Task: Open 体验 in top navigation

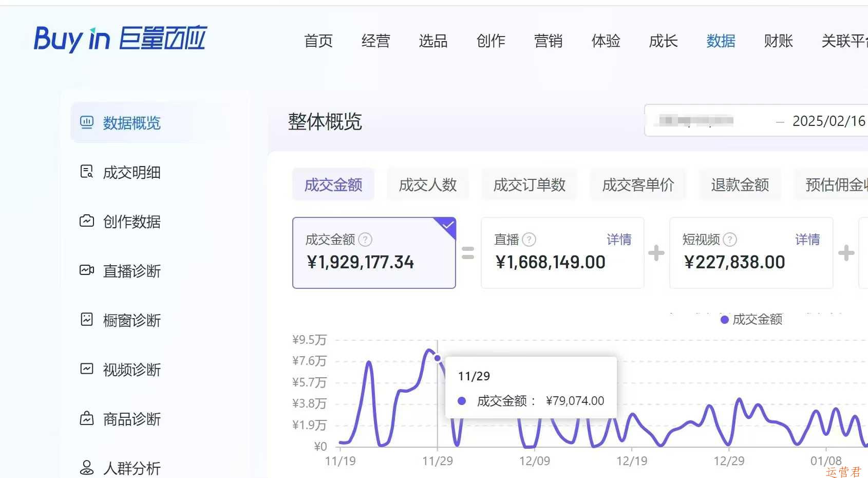Action: pyautogui.click(x=606, y=41)
